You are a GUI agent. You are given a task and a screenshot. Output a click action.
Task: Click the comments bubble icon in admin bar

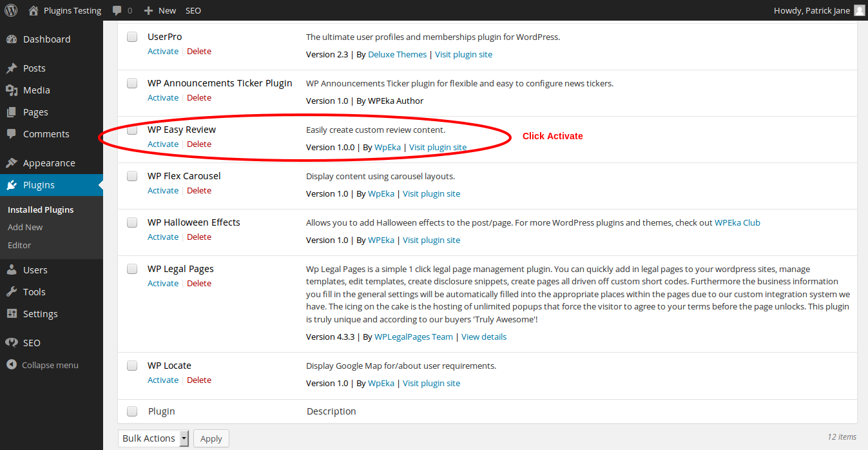(117, 10)
